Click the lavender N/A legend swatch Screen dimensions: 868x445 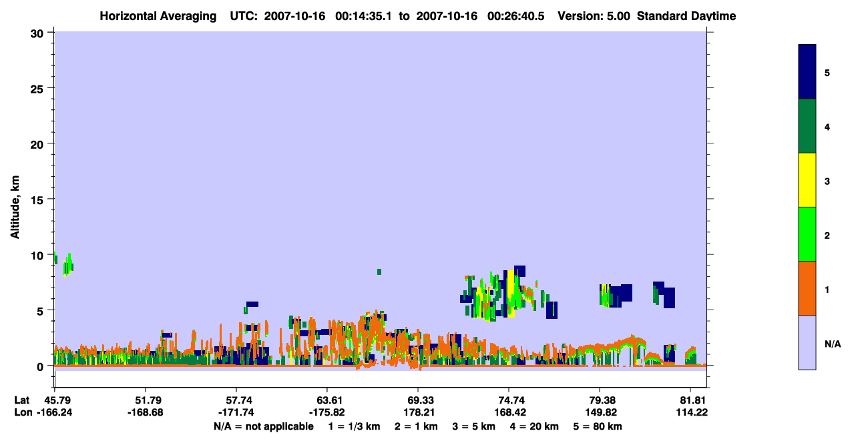coord(807,342)
